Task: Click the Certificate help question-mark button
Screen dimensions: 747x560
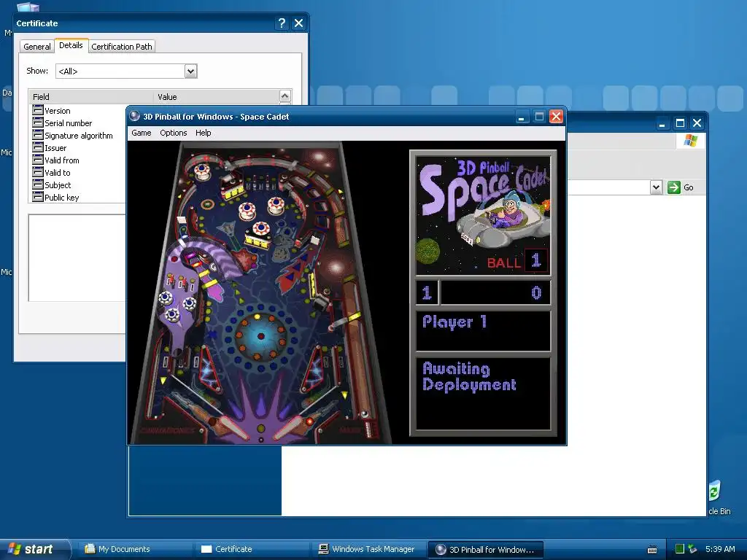Action: pos(282,23)
